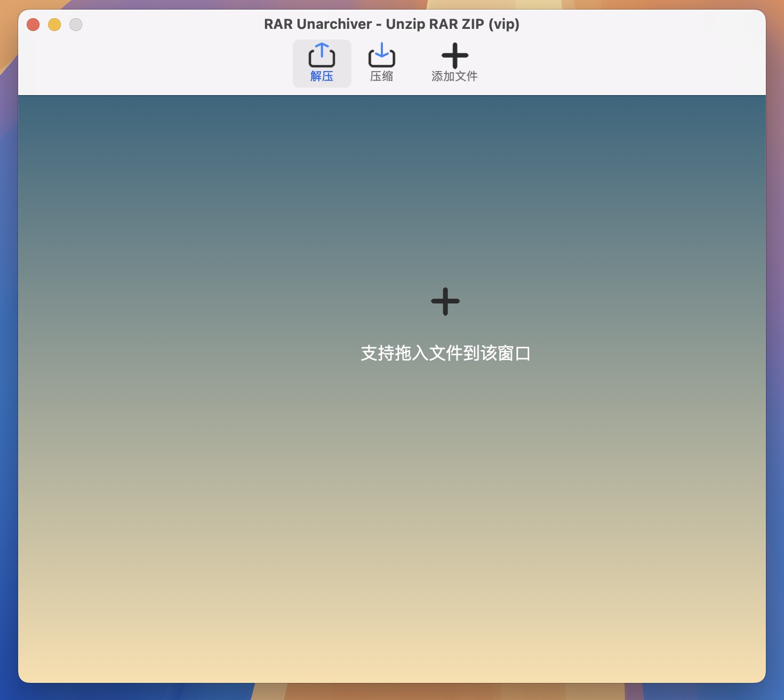The width and height of the screenshot is (784, 700).
Task: Click the window title RAR Unarchiver text
Action: pos(391,24)
